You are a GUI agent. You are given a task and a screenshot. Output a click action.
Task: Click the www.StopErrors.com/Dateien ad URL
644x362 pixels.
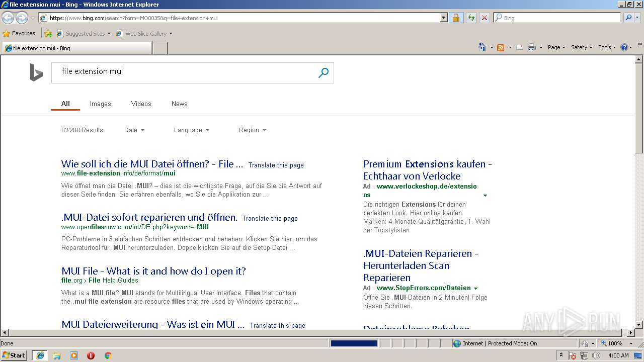click(424, 288)
